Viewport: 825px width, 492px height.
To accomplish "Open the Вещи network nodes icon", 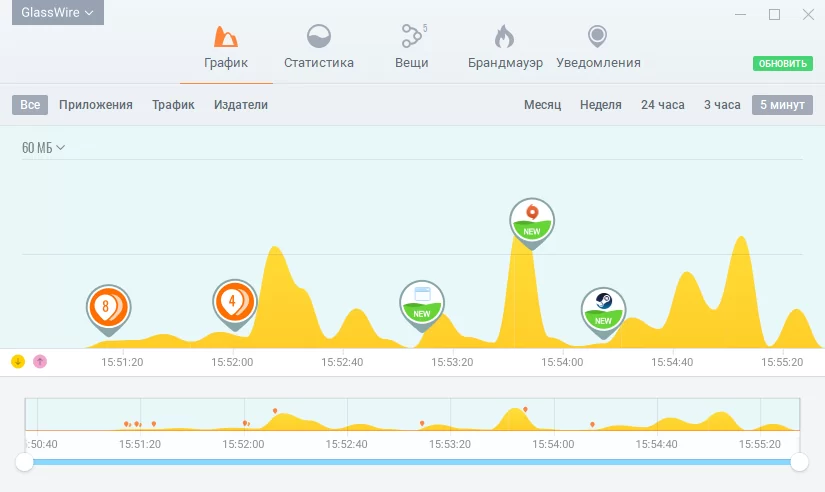I will (x=412, y=36).
